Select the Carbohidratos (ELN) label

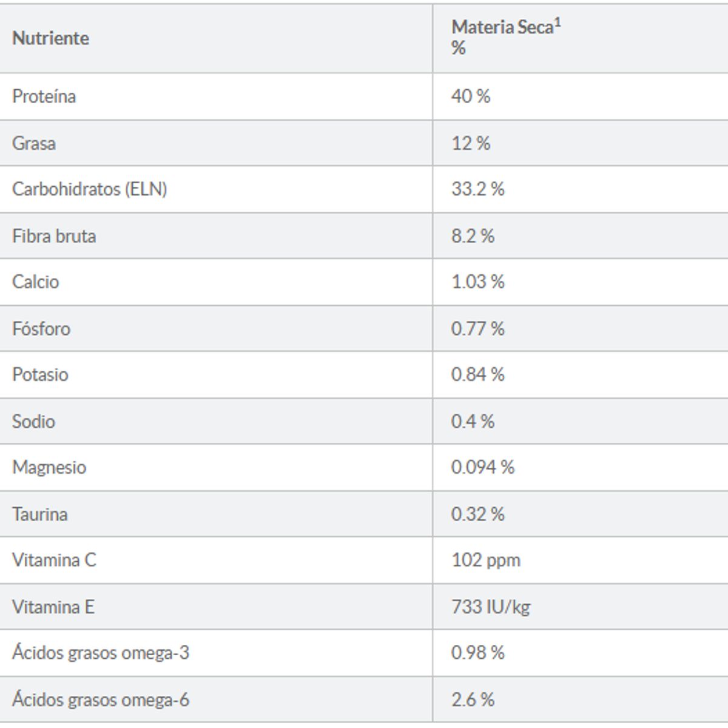pos(89,189)
